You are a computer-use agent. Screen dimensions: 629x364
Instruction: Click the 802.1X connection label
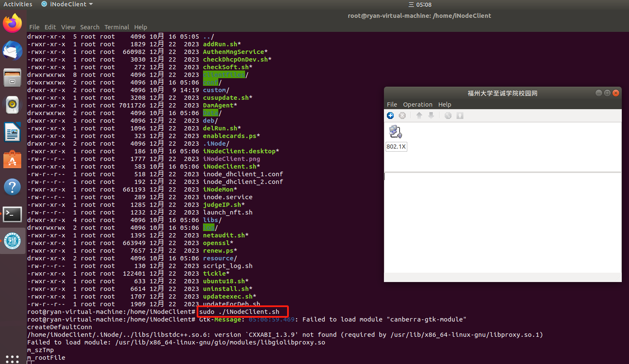coord(396,147)
